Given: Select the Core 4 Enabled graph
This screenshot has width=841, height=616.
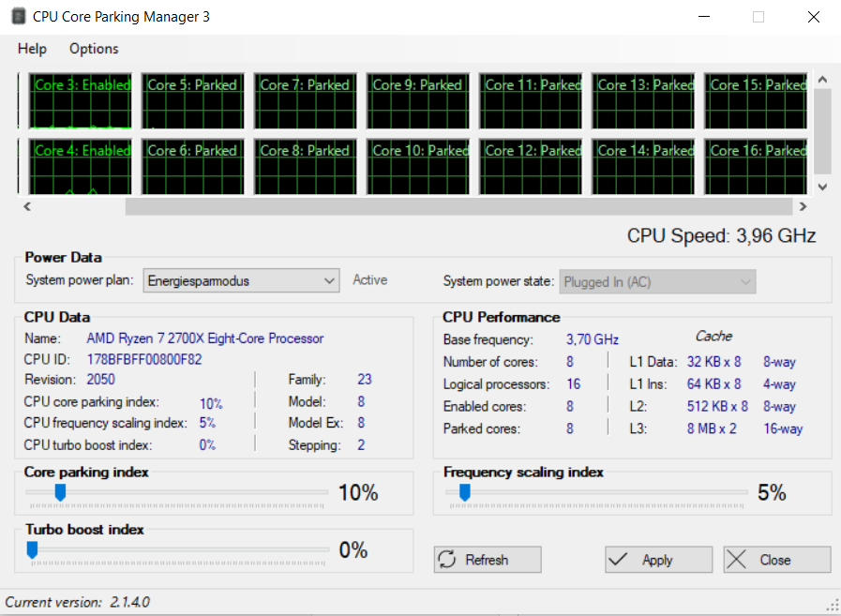Looking at the screenshot, I should 81,167.
